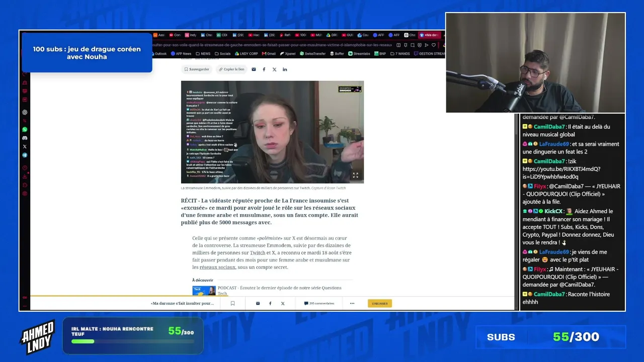The height and width of the screenshot is (362, 644).
Task: Open the more options ellipsis menu
Action: click(x=352, y=303)
